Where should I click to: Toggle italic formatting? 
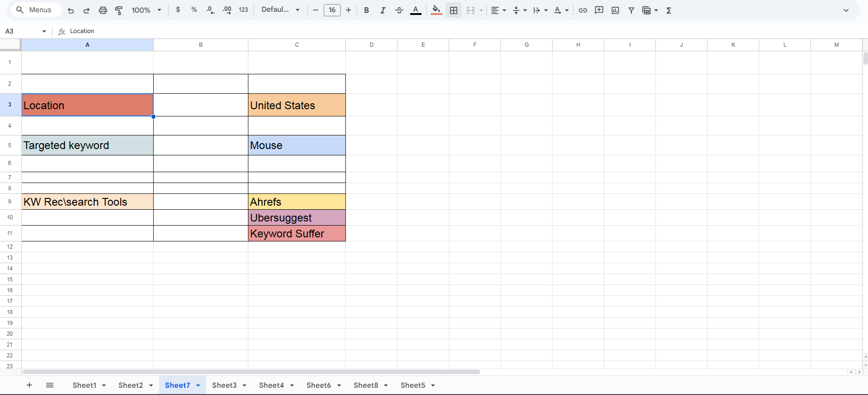click(383, 10)
